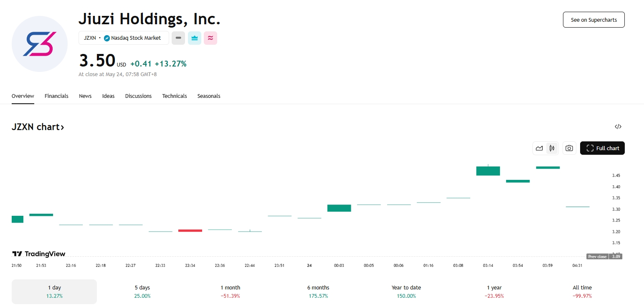Open the Seasonals tab
644x307 pixels.
pos(209,96)
